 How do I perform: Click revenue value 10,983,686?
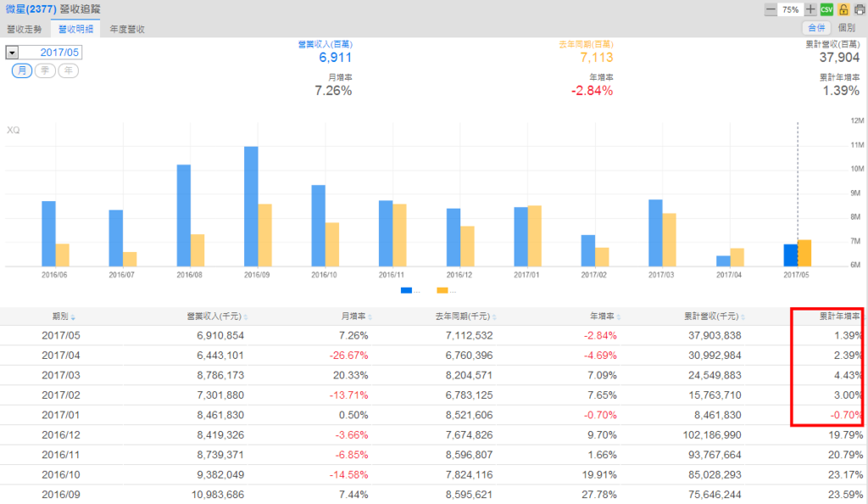point(218,496)
